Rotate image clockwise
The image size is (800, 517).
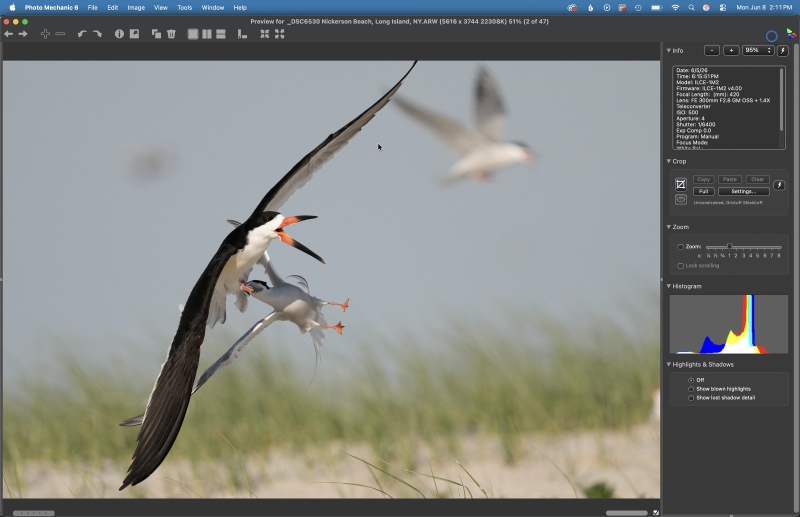(x=97, y=34)
